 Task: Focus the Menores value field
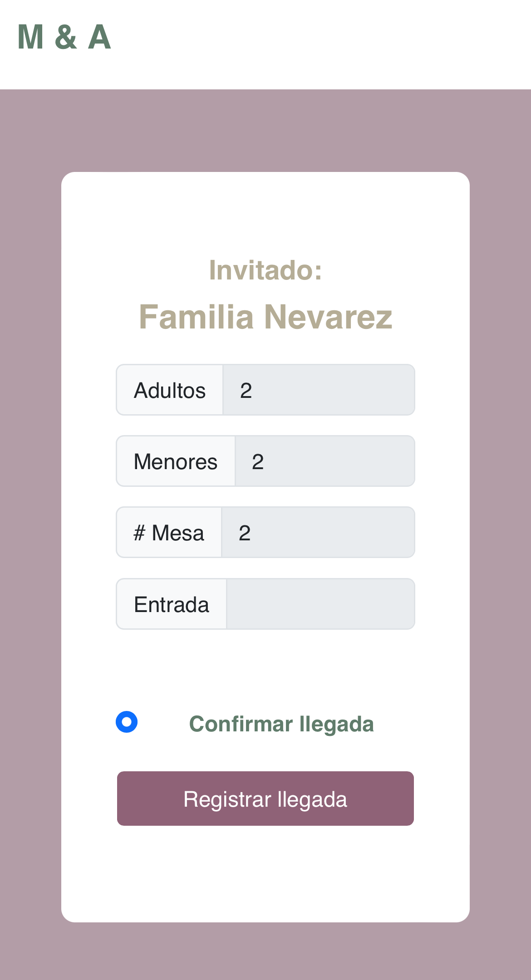pyautogui.click(x=324, y=461)
